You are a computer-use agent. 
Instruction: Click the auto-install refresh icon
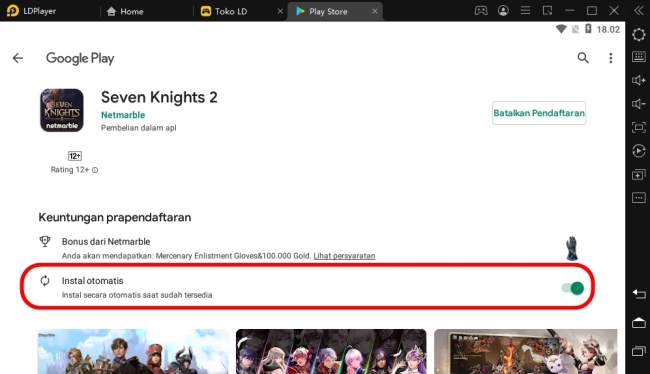(45, 281)
